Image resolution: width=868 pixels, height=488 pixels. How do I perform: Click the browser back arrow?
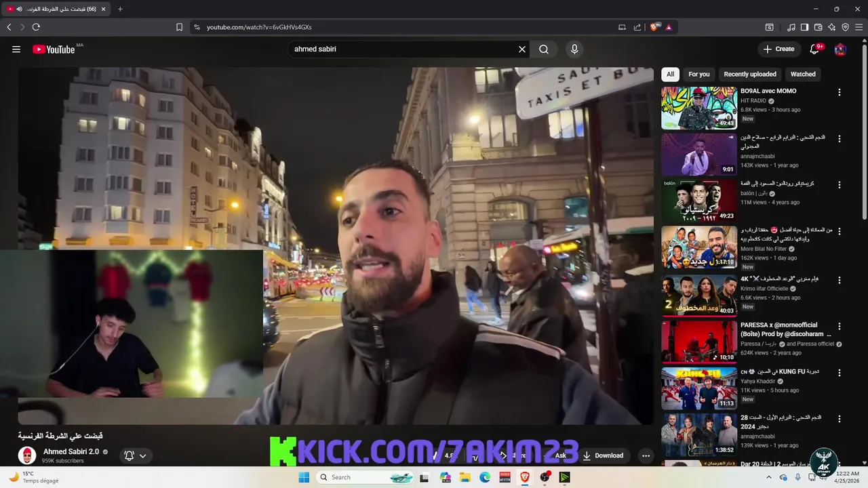coord(9,27)
